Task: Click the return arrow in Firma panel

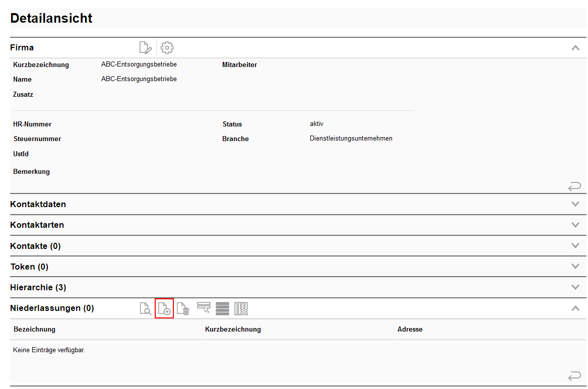Action: pyautogui.click(x=574, y=187)
